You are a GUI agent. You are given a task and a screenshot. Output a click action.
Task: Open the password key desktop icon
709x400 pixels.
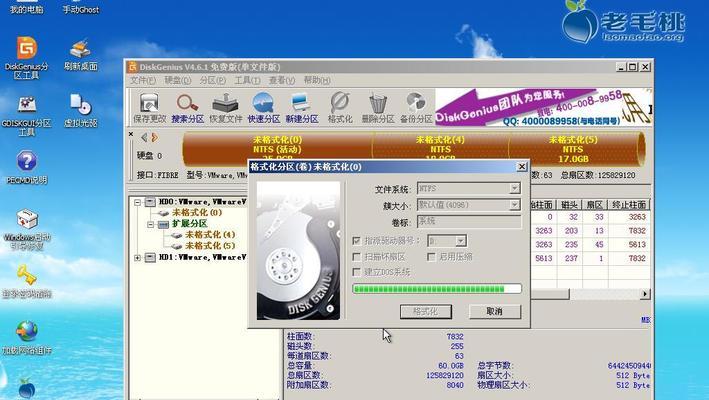pos(27,282)
